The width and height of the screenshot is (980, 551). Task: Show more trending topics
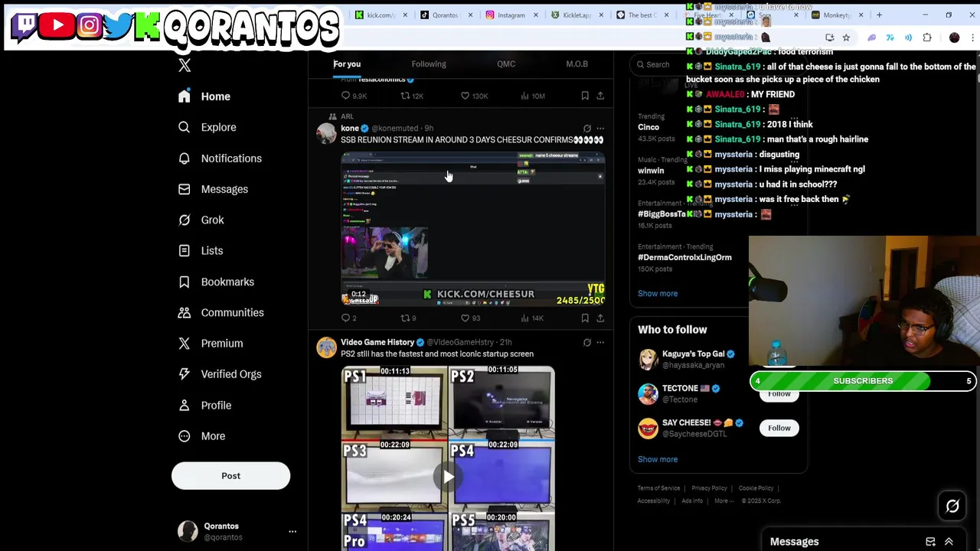[x=658, y=294]
